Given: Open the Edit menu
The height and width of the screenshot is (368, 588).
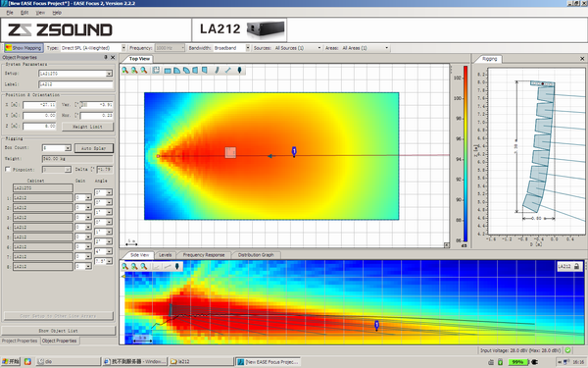Looking at the screenshot, I should [x=24, y=13].
